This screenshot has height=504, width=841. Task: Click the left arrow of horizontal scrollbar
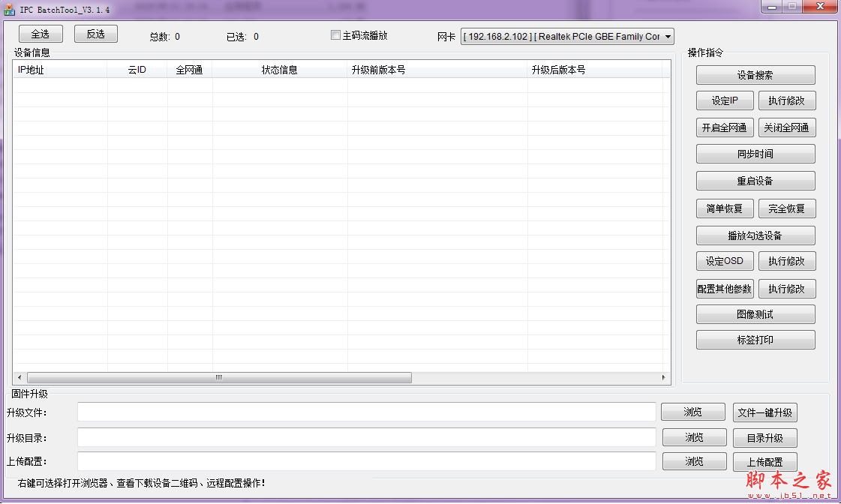[20, 377]
